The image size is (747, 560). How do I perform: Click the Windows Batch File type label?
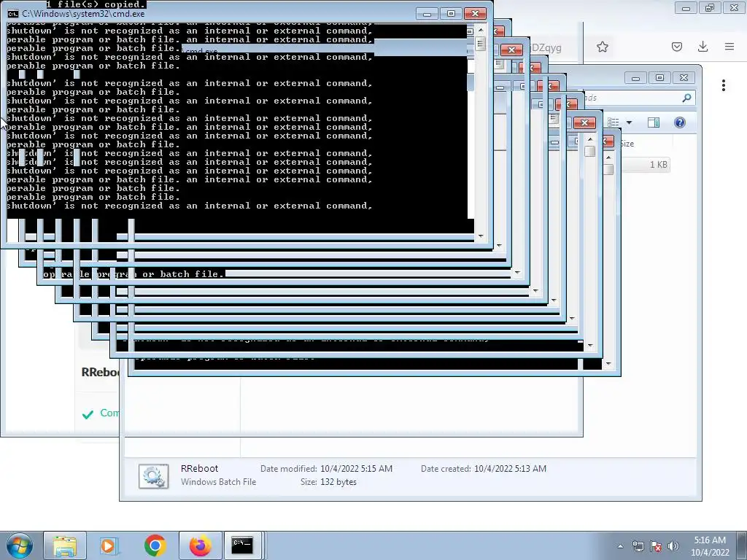click(x=218, y=482)
